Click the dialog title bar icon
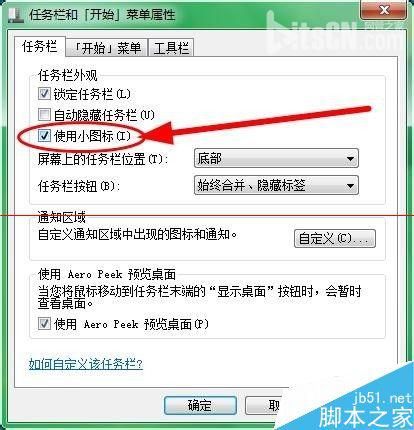Screen dimensions: 414x430 click(x=15, y=16)
